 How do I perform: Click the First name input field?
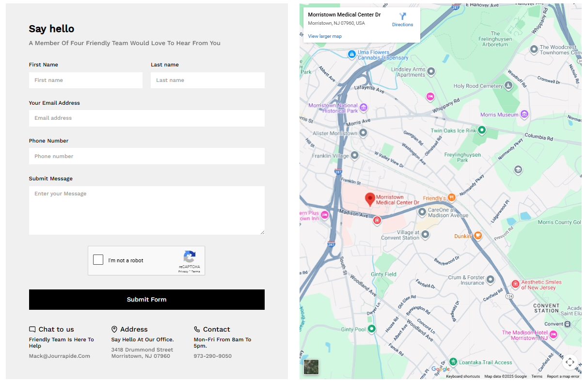86,80
